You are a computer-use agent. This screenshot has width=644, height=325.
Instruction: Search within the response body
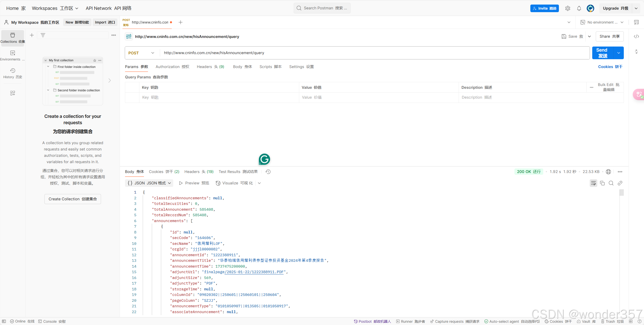(611, 183)
